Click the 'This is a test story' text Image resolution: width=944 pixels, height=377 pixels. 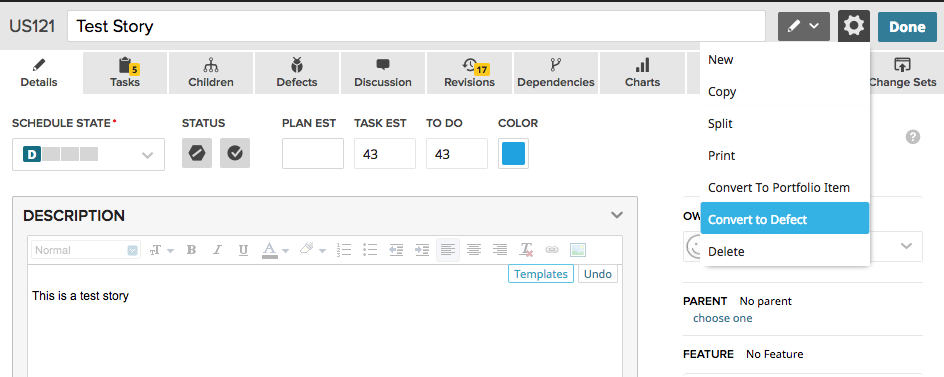coord(80,296)
